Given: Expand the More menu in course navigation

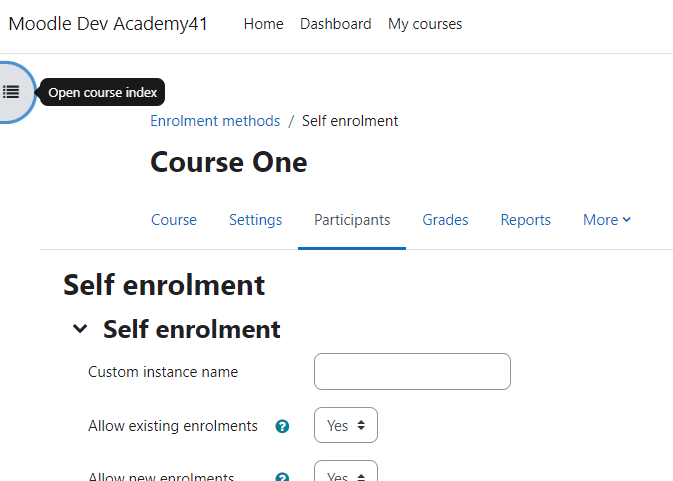Looking at the screenshot, I should pos(606,220).
